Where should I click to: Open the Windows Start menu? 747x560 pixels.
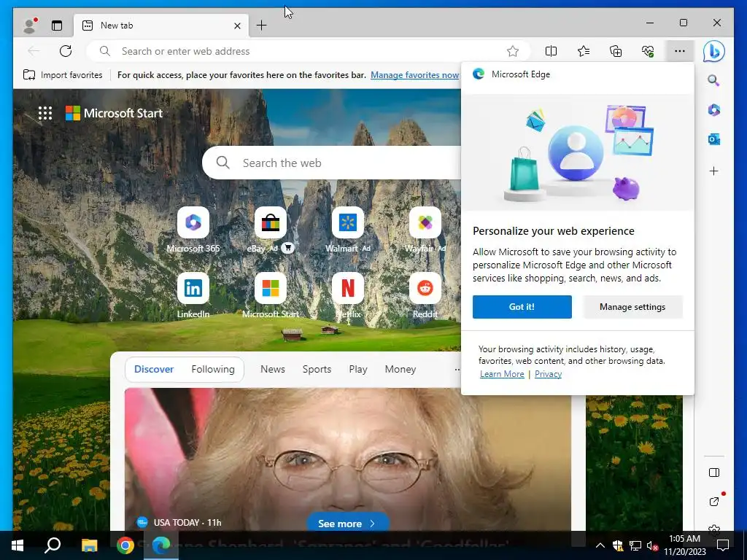coord(18,545)
